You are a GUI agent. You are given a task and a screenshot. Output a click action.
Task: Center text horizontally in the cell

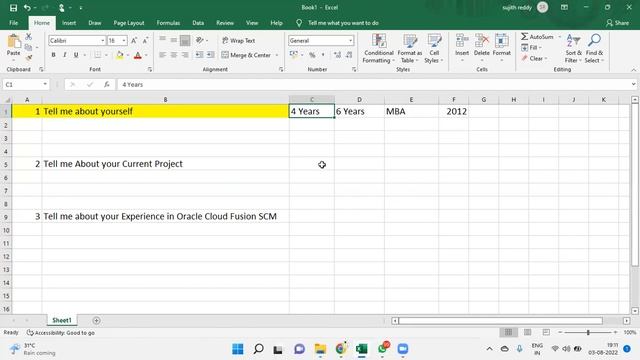click(x=174, y=55)
